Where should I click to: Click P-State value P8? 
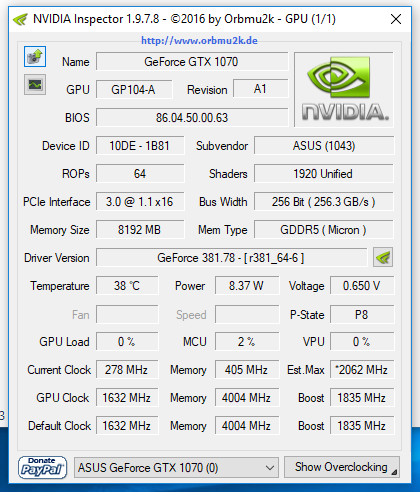(x=362, y=314)
